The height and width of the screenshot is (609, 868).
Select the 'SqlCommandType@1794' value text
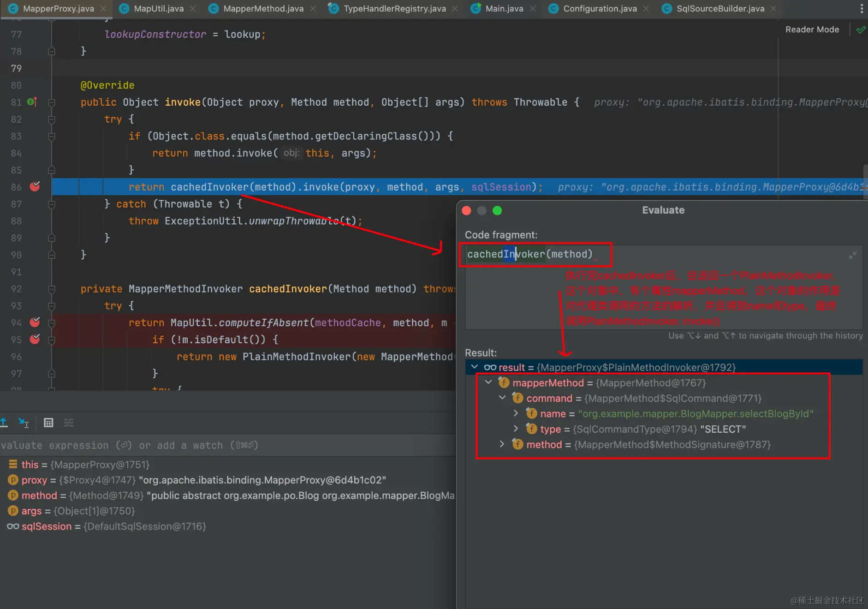pyautogui.click(x=635, y=429)
